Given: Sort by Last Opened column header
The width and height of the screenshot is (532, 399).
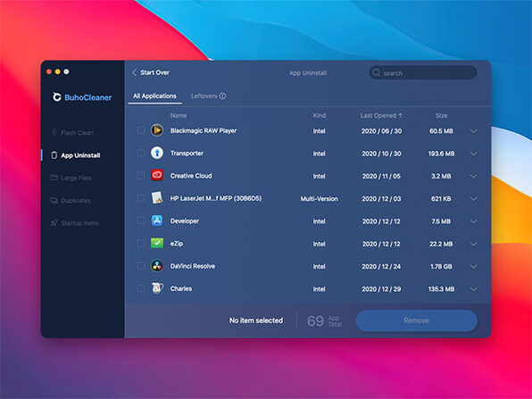Looking at the screenshot, I should click(381, 116).
